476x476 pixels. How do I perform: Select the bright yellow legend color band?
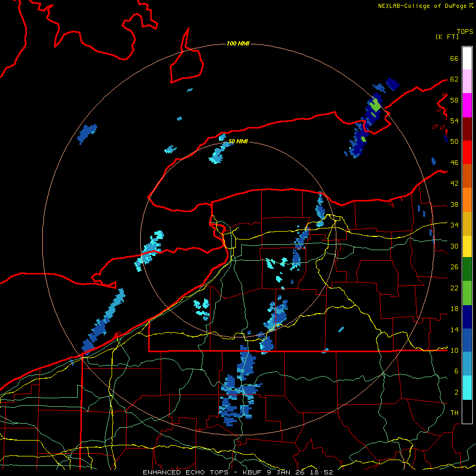[x=467, y=246]
